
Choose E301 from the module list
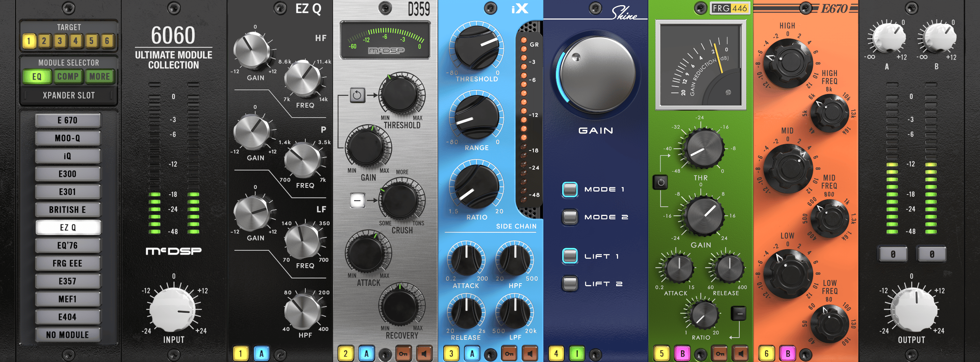(68, 192)
